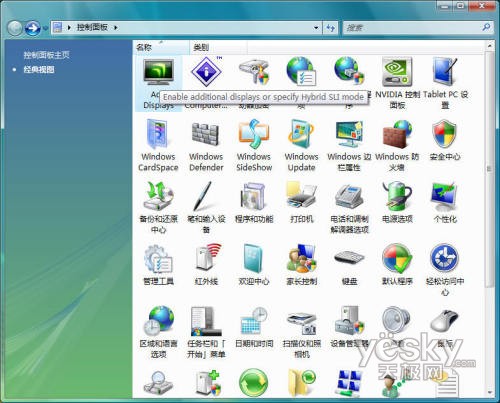The width and height of the screenshot is (500, 403).
Task: Click the breadcrumb arrow before 控制面板
Action: [x=69, y=28]
